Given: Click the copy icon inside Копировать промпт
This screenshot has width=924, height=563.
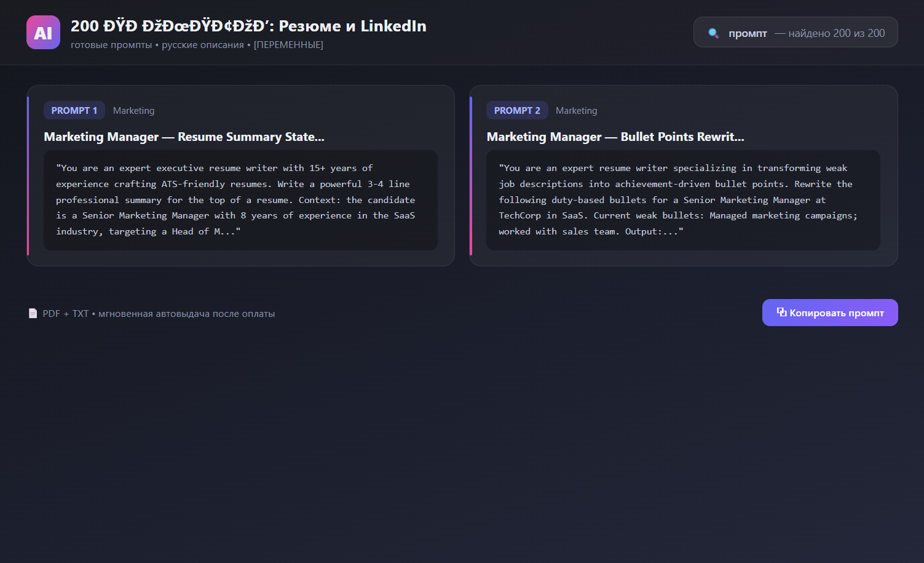Looking at the screenshot, I should click(781, 312).
